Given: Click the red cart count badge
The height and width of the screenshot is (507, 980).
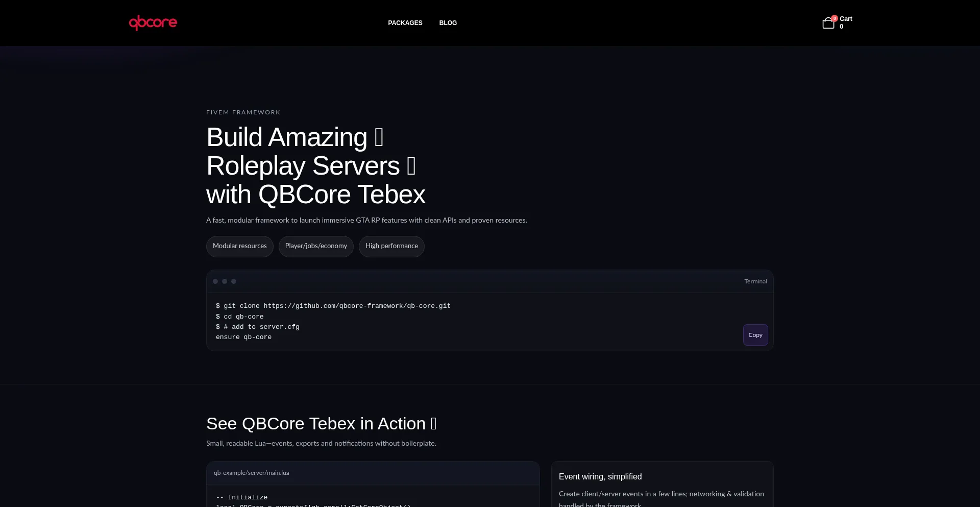Looking at the screenshot, I should point(835,18).
